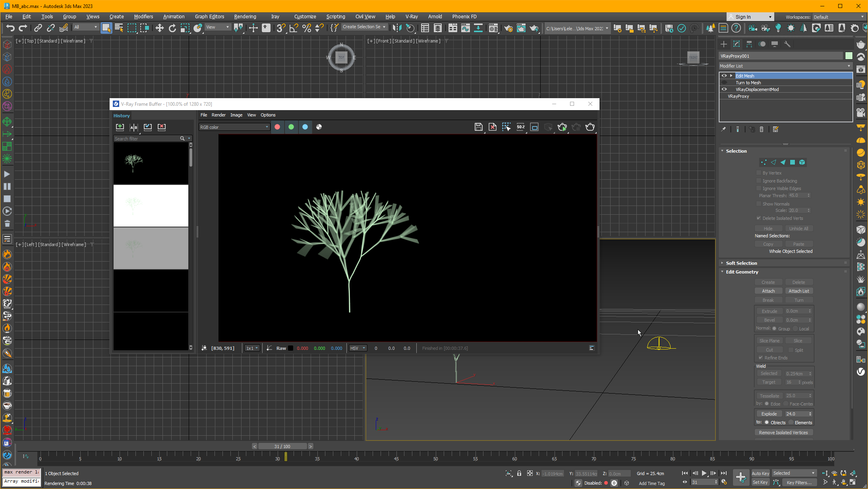The width and height of the screenshot is (868, 489).
Task: Open the Rendering menu in menu bar
Action: (x=245, y=16)
